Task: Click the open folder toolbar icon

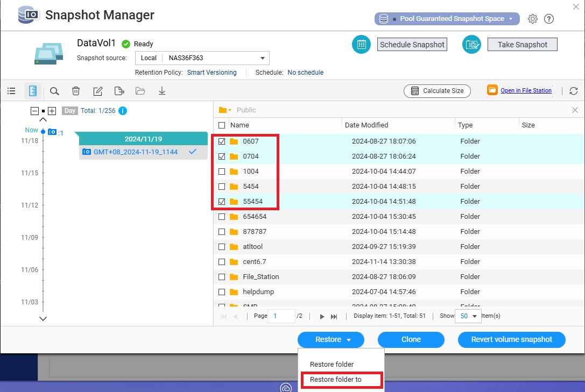Action: pos(140,91)
